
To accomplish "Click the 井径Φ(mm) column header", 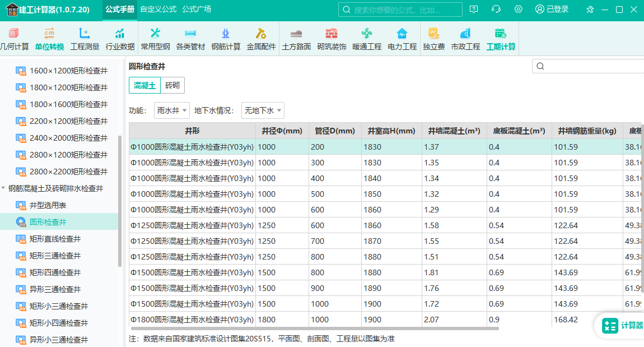I will pyautogui.click(x=282, y=131).
